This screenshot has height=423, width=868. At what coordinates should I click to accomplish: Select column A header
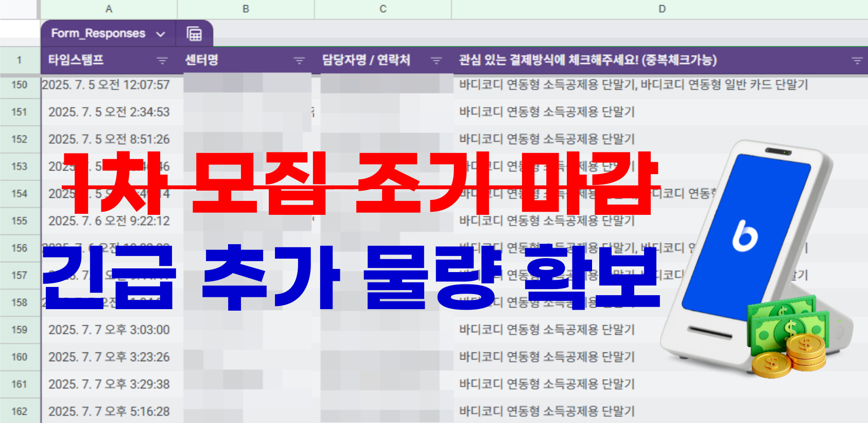point(109,9)
